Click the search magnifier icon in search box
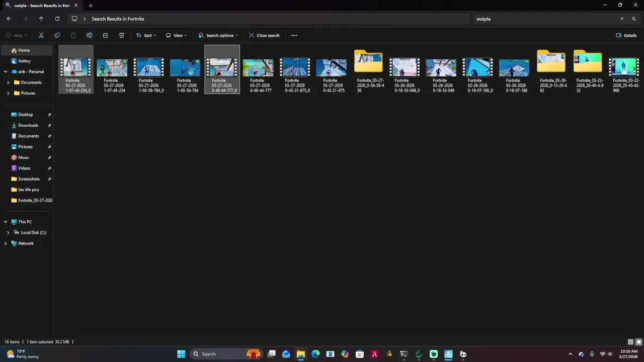Viewport: 644px width, 362px height. coord(634,19)
